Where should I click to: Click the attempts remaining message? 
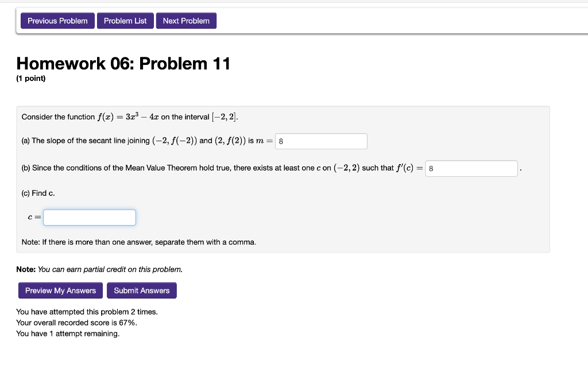pos(68,333)
